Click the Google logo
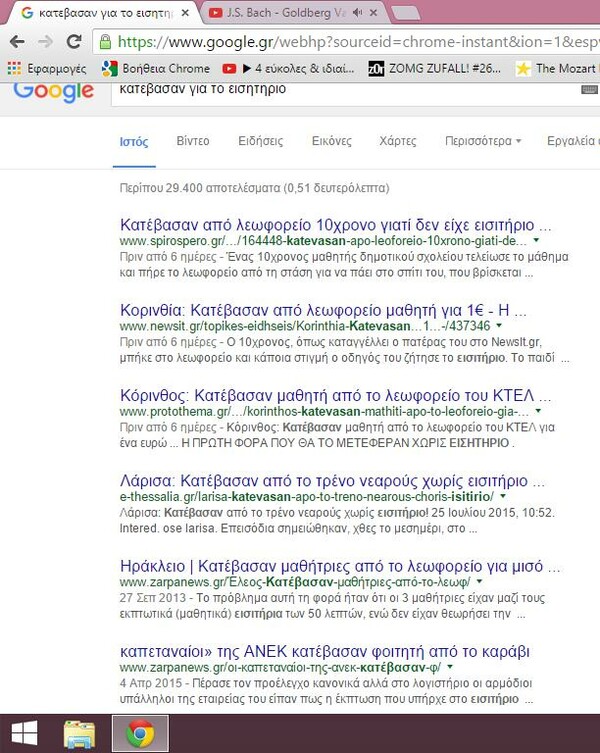This screenshot has height=753, width=600. click(x=52, y=90)
